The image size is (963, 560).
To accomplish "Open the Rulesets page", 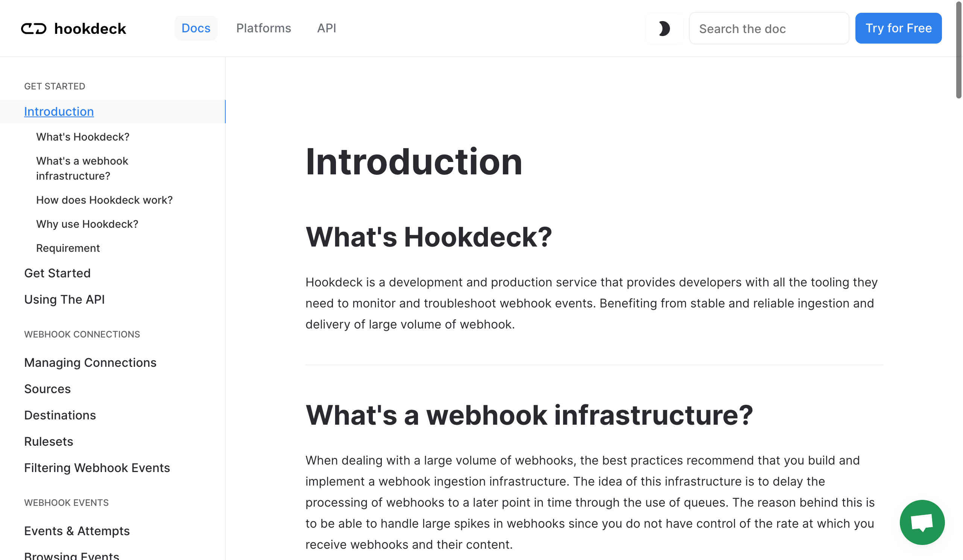I will (x=49, y=442).
